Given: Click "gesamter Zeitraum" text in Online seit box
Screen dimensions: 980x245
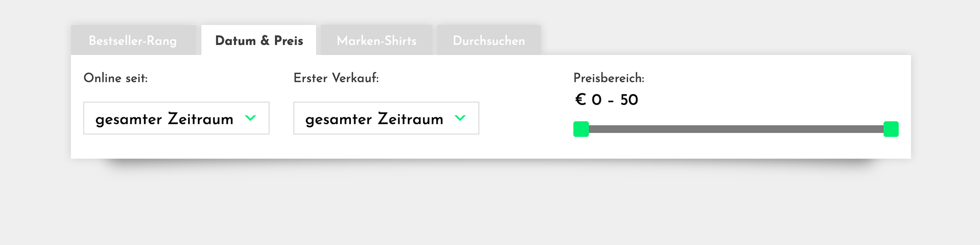Looking at the screenshot, I should tap(164, 119).
